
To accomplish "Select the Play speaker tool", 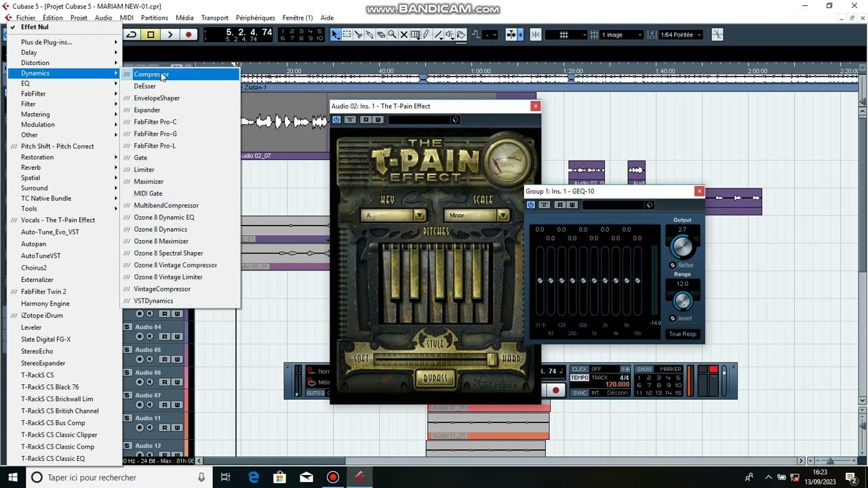I will click(449, 35).
